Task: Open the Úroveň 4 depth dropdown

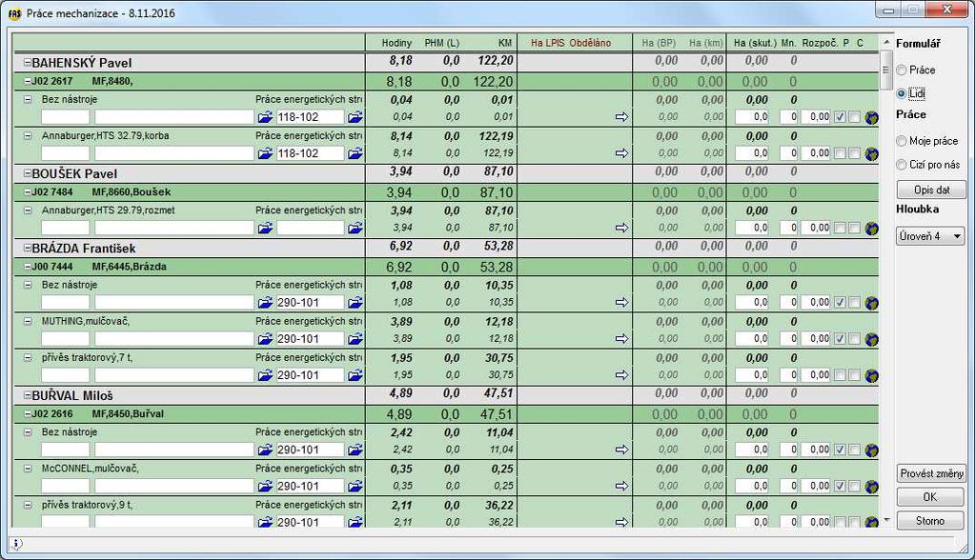Action: [x=930, y=236]
